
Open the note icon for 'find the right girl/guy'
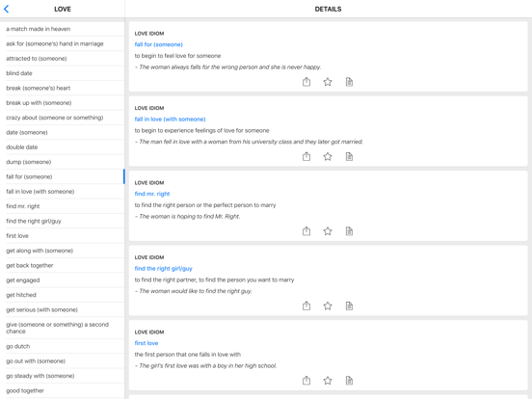click(349, 306)
